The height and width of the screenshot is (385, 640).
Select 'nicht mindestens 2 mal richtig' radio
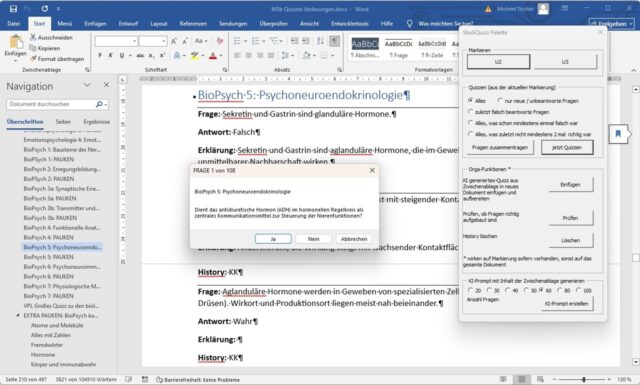pos(471,134)
